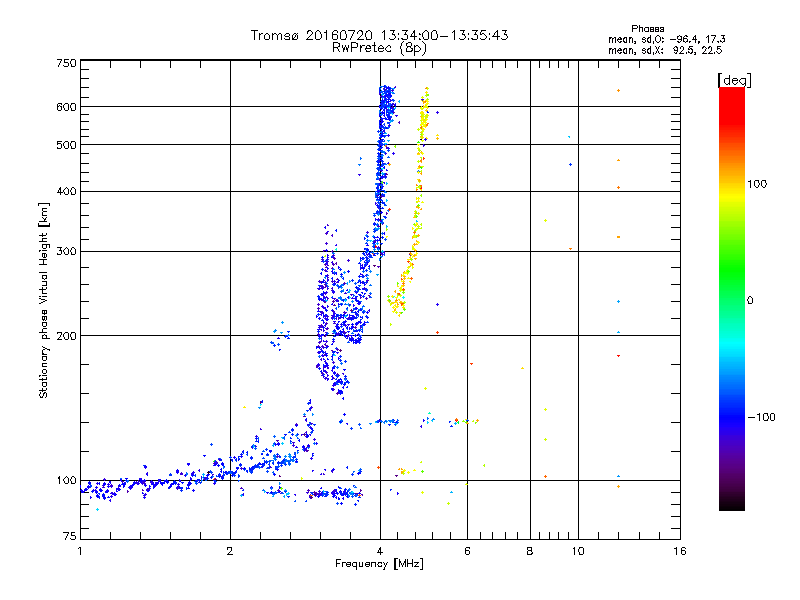
Task: Click the x-axis label '8'
Action: pyautogui.click(x=530, y=551)
